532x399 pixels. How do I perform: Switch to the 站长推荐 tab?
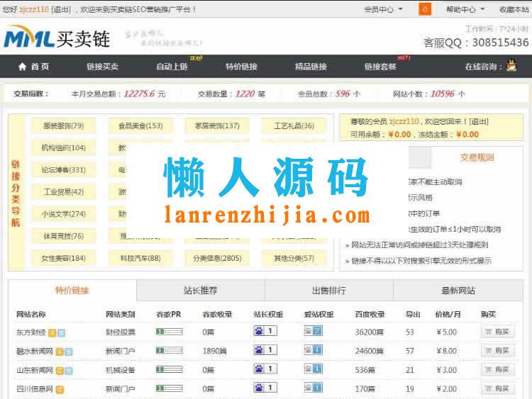click(201, 291)
